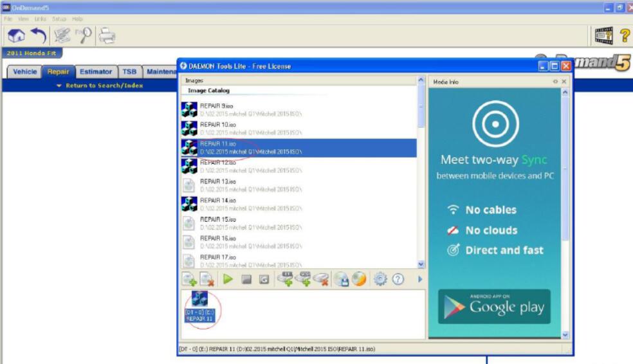Click the Burn image disc icon

pyautogui.click(x=359, y=279)
